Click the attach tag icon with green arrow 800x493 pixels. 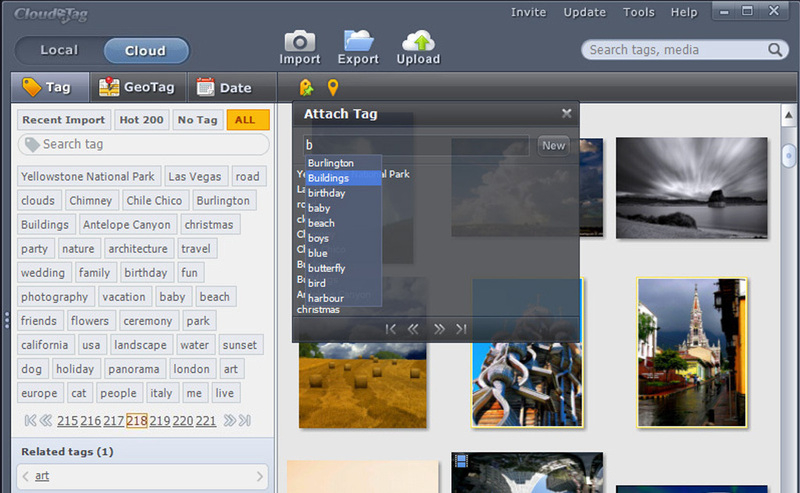point(306,87)
